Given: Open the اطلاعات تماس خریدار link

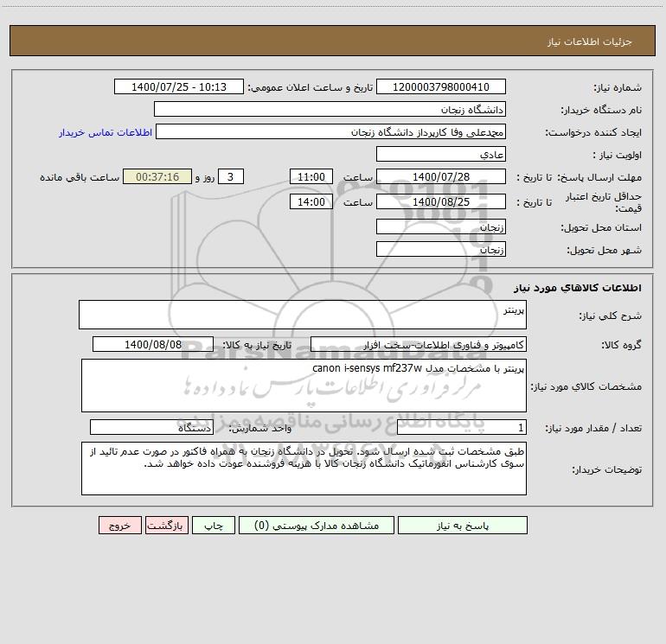Looking at the screenshot, I should (x=106, y=132).
